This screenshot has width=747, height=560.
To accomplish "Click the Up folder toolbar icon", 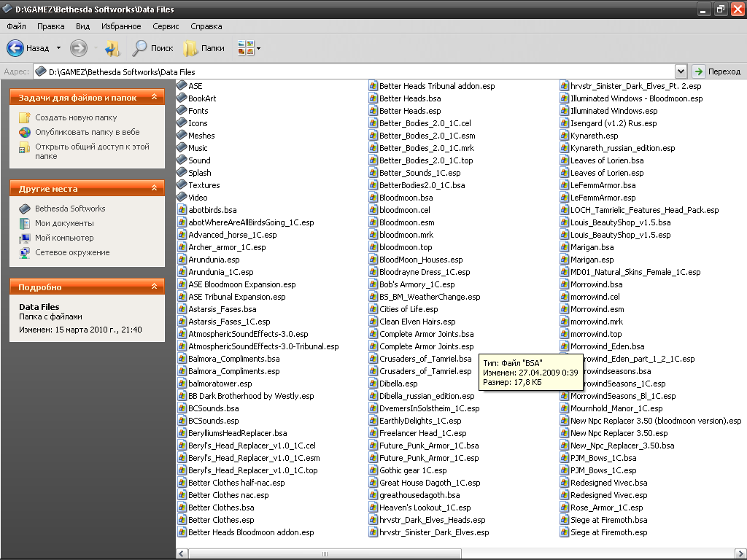I will [112, 48].
